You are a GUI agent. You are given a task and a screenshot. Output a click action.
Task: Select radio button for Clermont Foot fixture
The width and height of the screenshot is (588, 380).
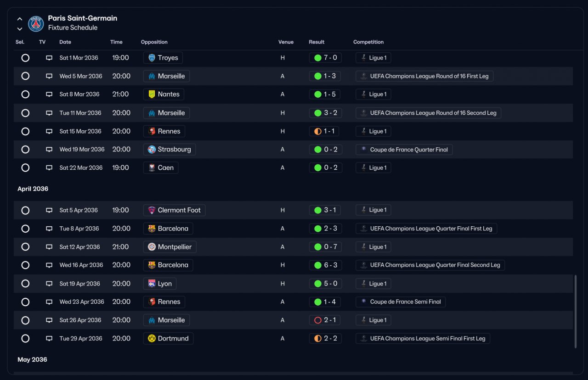coord(25,210)
